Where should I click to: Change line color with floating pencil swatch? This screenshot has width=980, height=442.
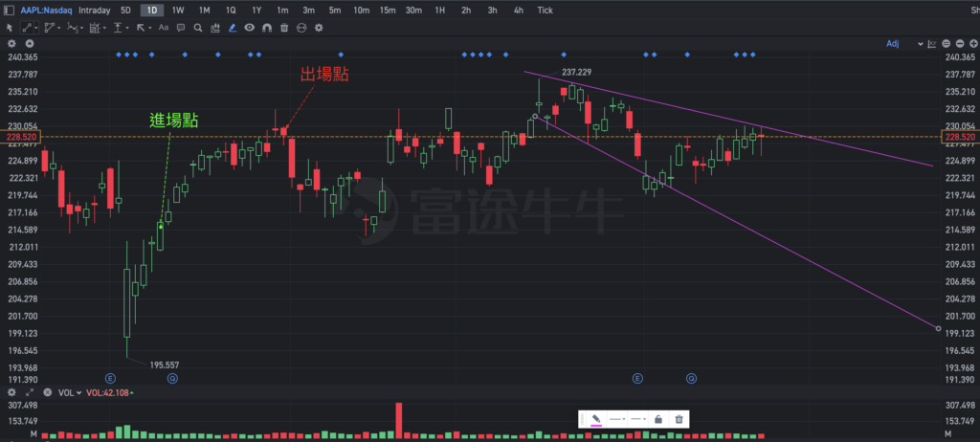click(x=596, y=419)
